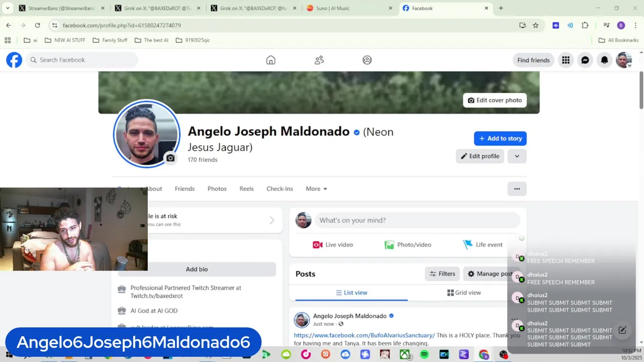The width and height of the screenshot is (644, 362).
Task: Open the About profile tab
Action: [x=154, y=189]
